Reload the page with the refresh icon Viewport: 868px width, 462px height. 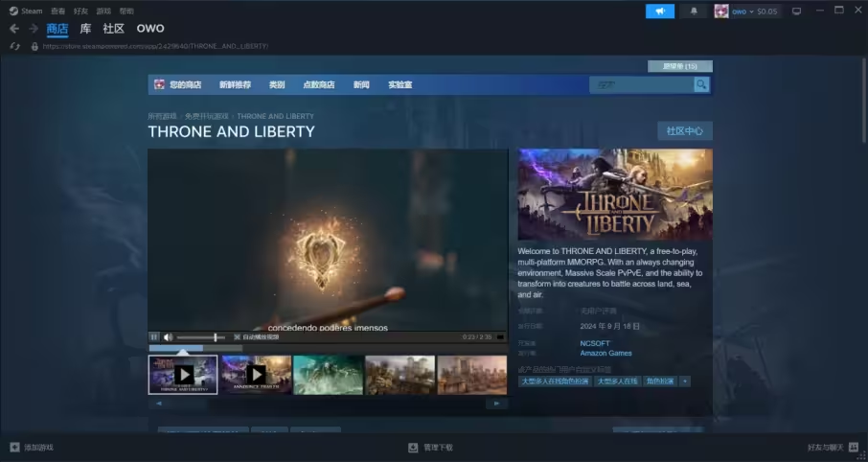click(15, 47)
